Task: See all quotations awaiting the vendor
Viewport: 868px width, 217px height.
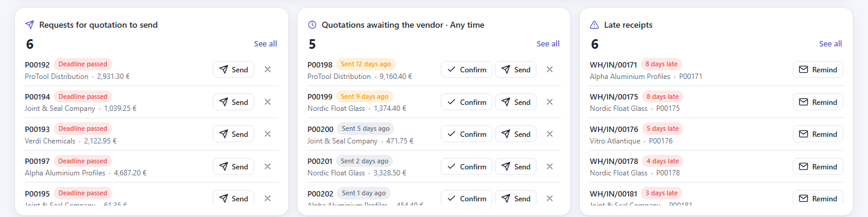Action: pyautogui.click(x=548, y=44)
